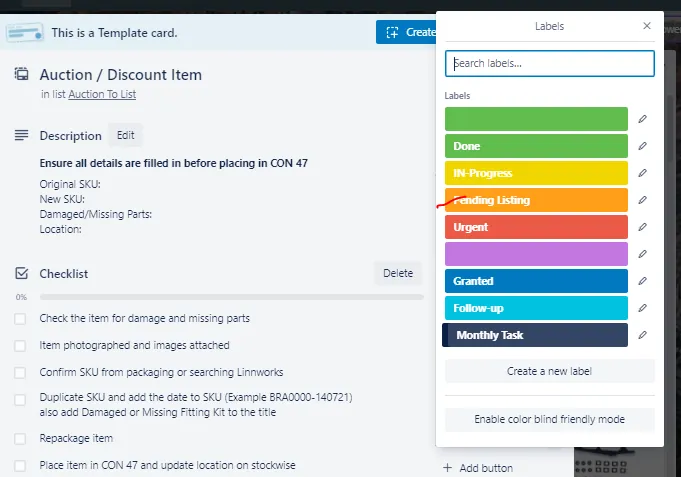Tick 'Confirm SKU from packaging' checkbox
The height and width of the screenshot is (477, 681).
20,373
